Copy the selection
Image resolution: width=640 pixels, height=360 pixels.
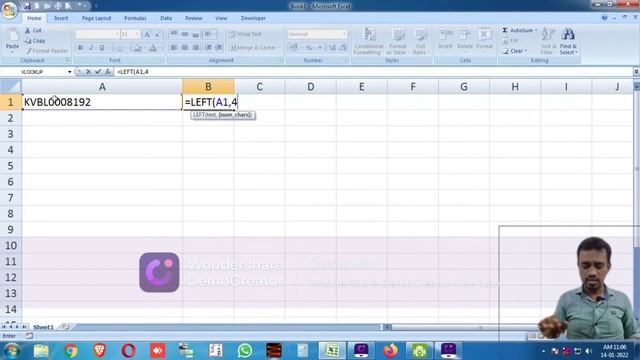[x=35, y=41]
